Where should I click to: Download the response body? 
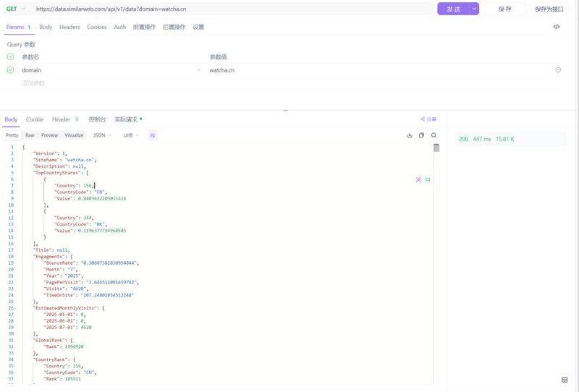410,135
